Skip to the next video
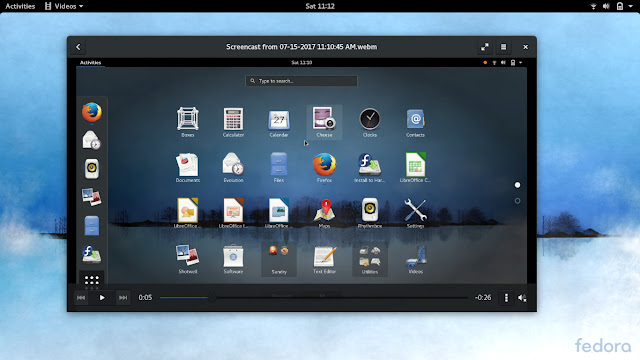640x360 pixels. [x=123, y=298]
